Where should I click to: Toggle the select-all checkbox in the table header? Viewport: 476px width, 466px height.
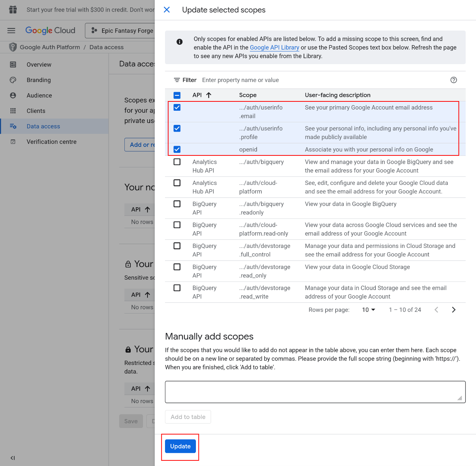[177, 95]
